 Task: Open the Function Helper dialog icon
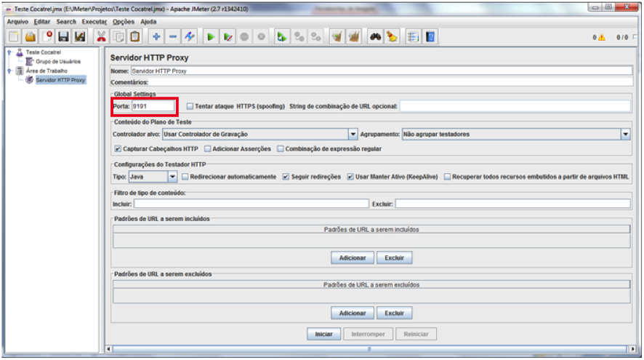point(413,37)
